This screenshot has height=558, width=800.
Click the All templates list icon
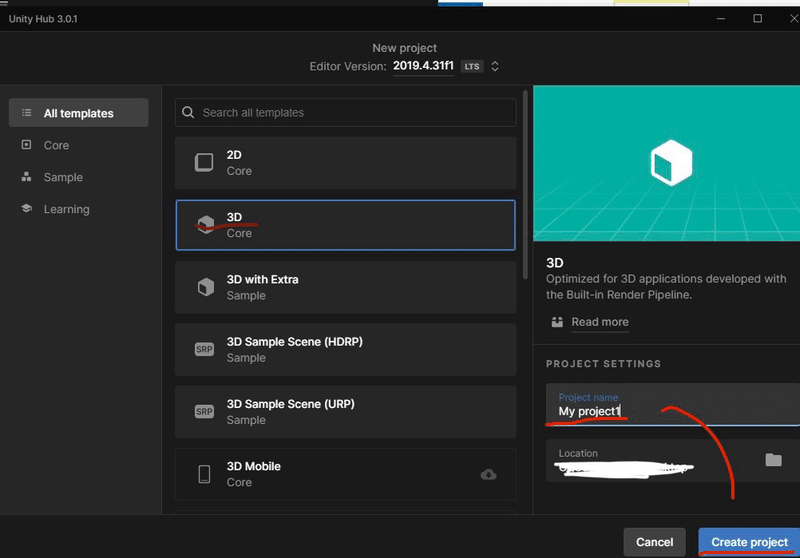[27, 113]
